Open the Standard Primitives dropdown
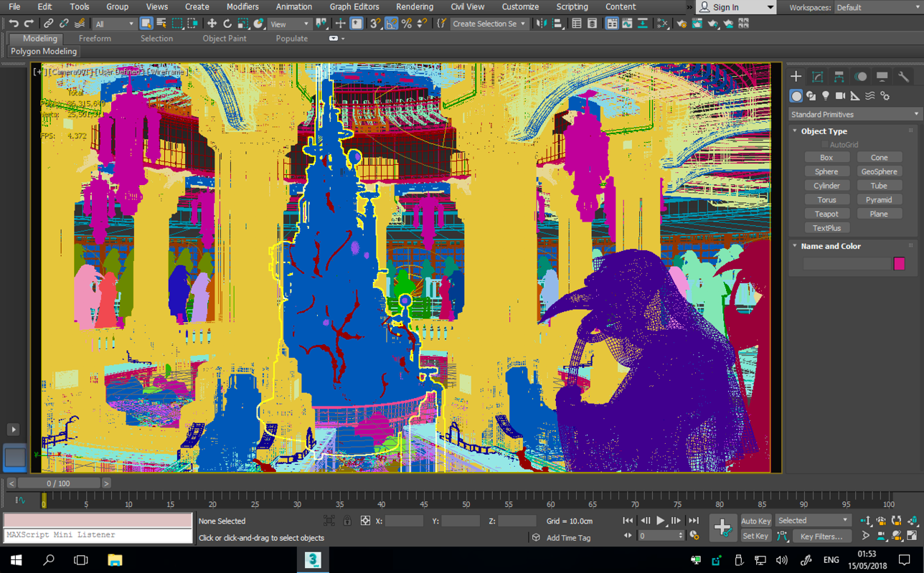The height and width of the screenshot is (573, 924). tap(854, 115)
